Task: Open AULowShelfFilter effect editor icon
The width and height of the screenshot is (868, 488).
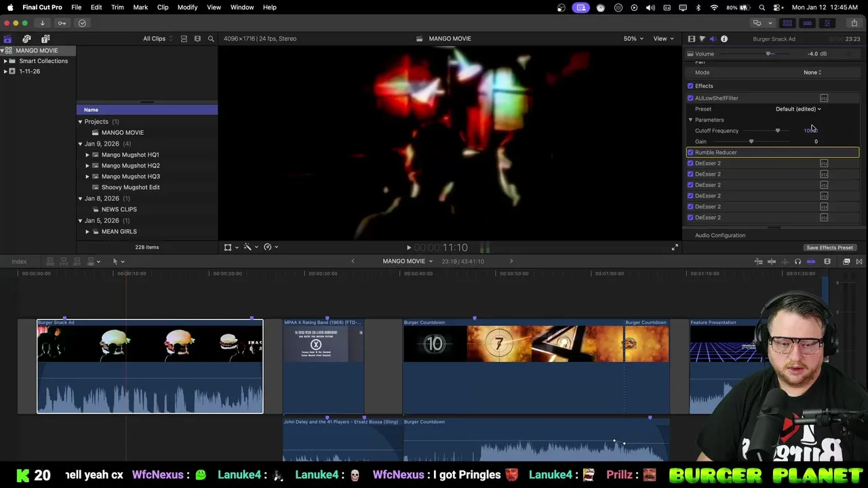Action: [x=824, y=98]
